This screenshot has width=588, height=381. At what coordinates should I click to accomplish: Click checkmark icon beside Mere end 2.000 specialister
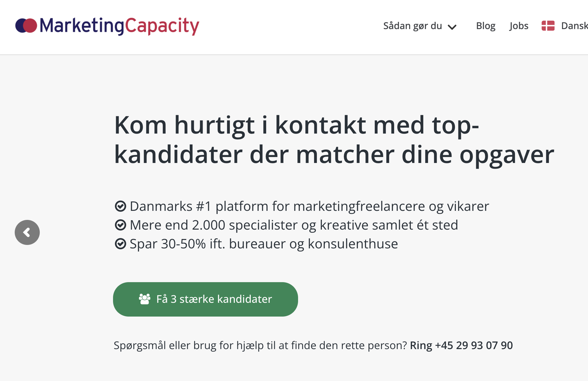[121, 225]
